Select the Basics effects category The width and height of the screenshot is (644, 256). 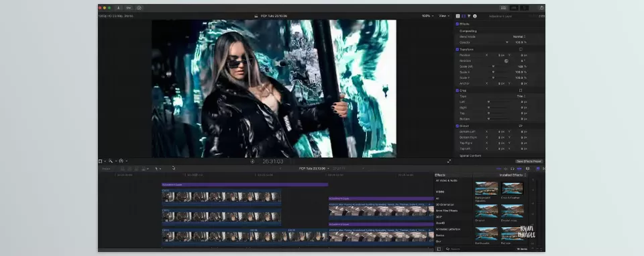point(440,235)
